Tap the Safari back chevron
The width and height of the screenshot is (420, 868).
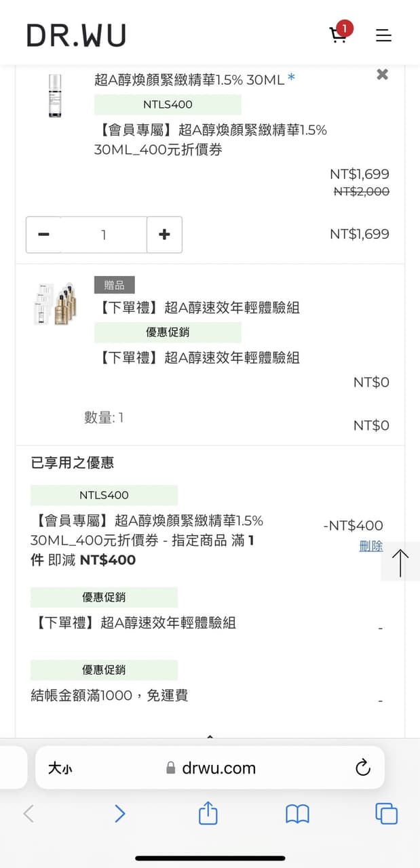click(x=28, y=813)
